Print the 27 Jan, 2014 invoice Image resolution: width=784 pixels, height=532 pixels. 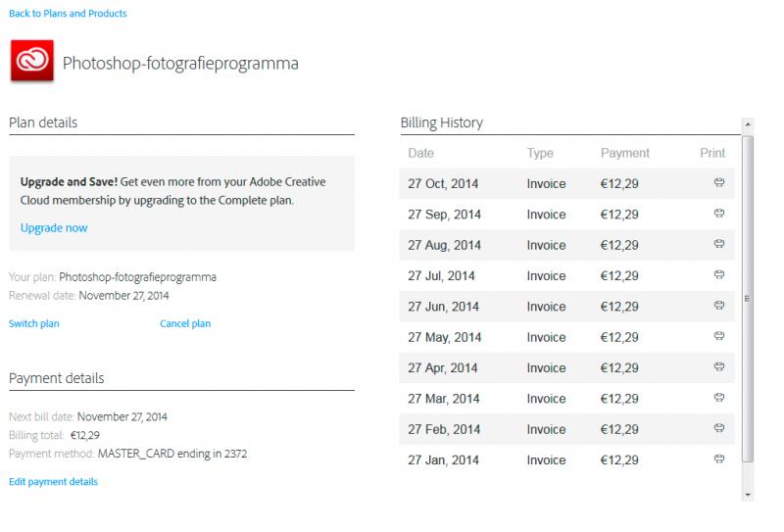719,459
